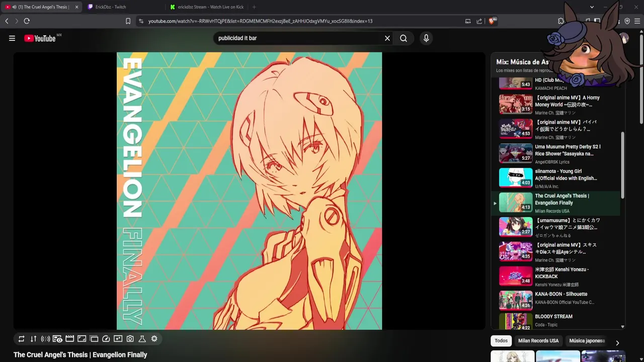This screenshot has width=644, height=362.
Task: Mute the tab via its speaker icon
Action: click(x=14, y=7)
